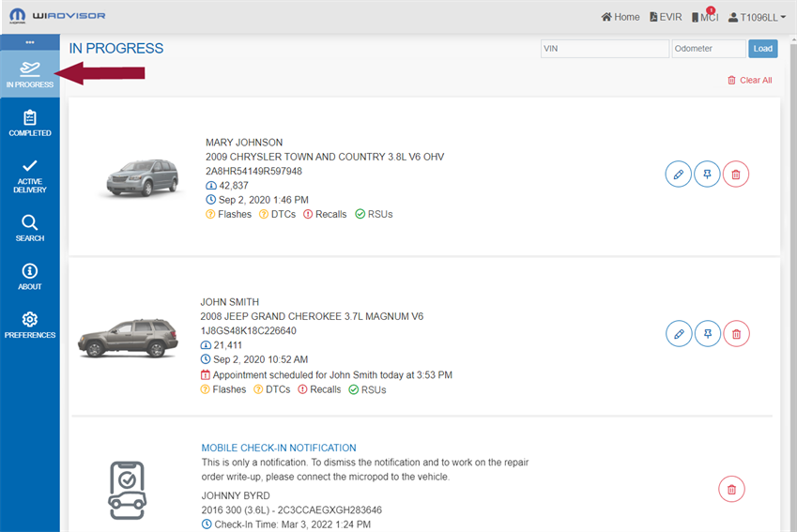Click the JOHNNY BYRD name

tap(236, 495)
